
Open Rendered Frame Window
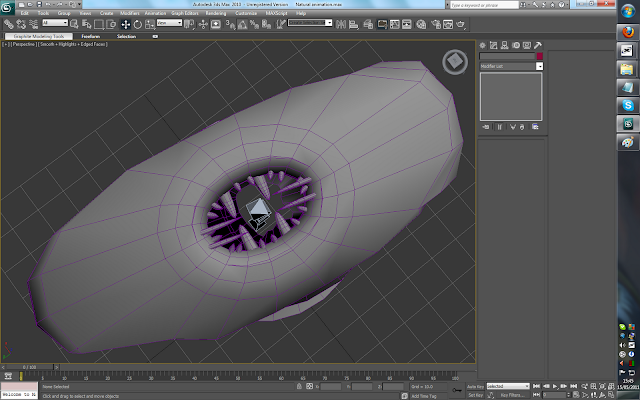(448, 24)
